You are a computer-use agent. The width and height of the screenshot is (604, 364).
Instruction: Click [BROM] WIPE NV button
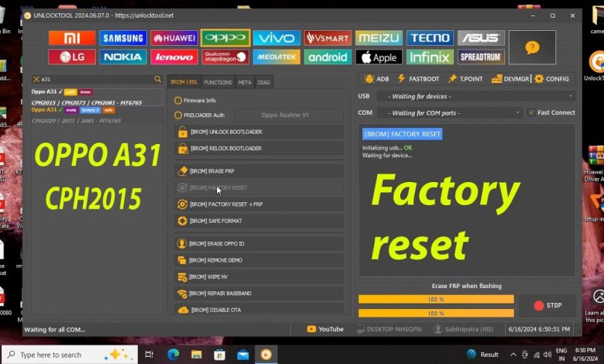(259, 276)
